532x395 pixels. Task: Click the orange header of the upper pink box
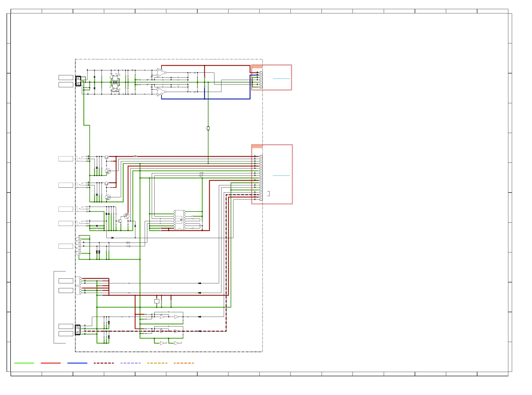pyautogui.click(x=257, y=66)
